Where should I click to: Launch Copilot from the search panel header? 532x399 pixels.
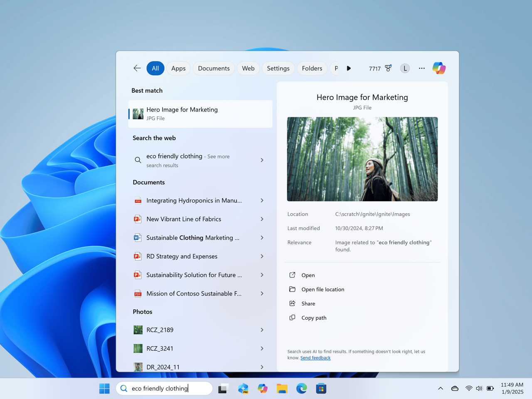pyautogui.click(x=439, y=68)
